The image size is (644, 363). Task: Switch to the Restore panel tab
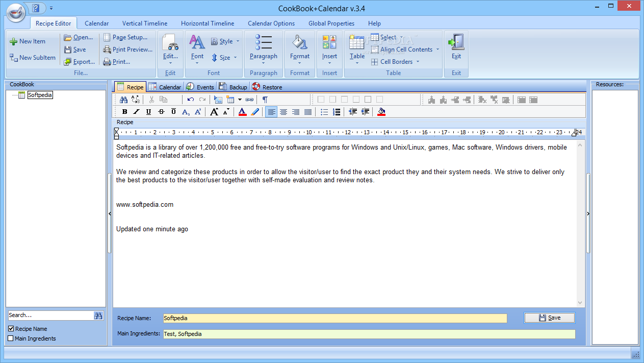tap(267, 87)
